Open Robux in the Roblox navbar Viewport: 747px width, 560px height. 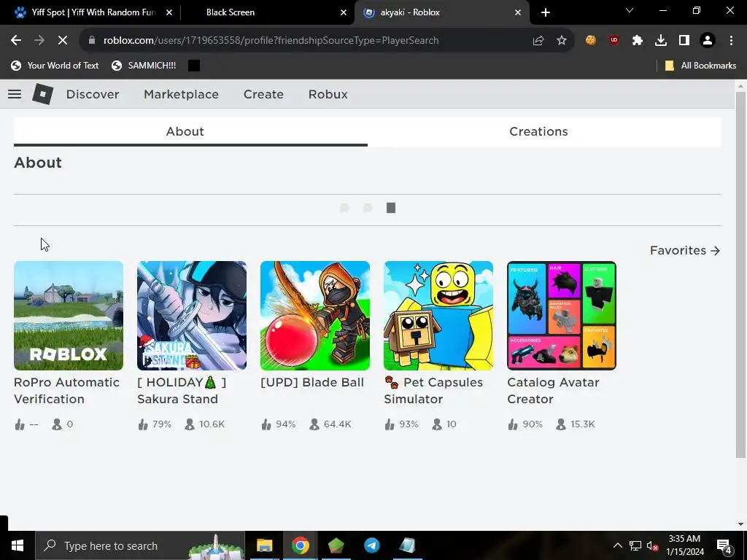point(328,94)
